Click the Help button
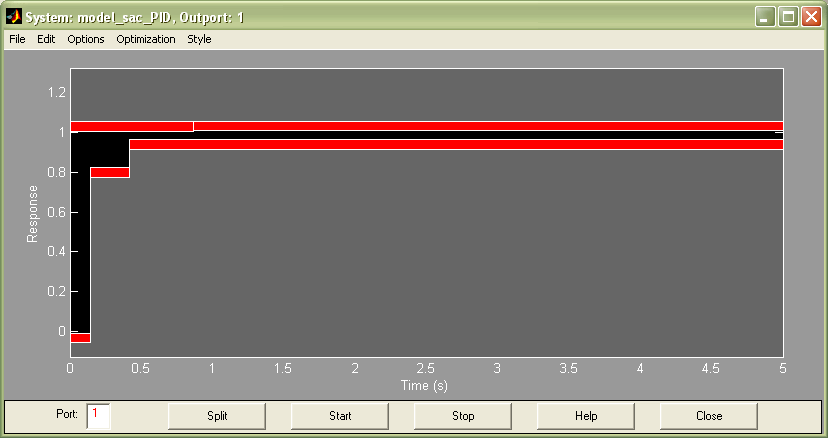The width and height of the screenshot is (828, 438). point(586,416)
